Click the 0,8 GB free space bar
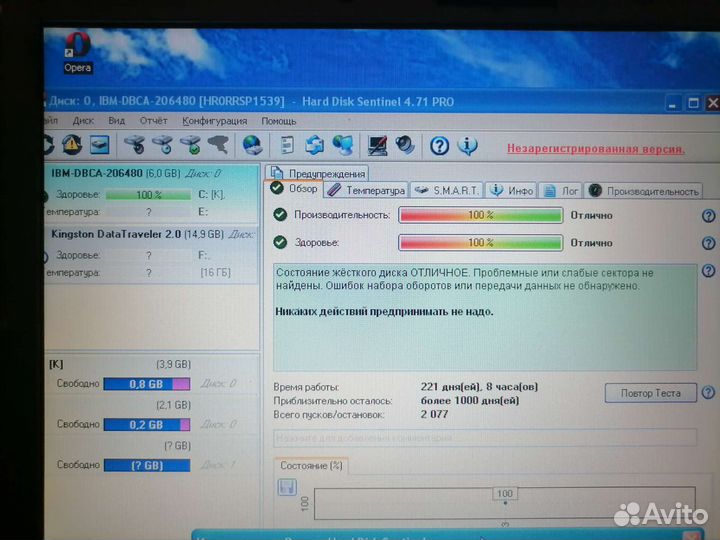720x540 pixels. [147, 384]
